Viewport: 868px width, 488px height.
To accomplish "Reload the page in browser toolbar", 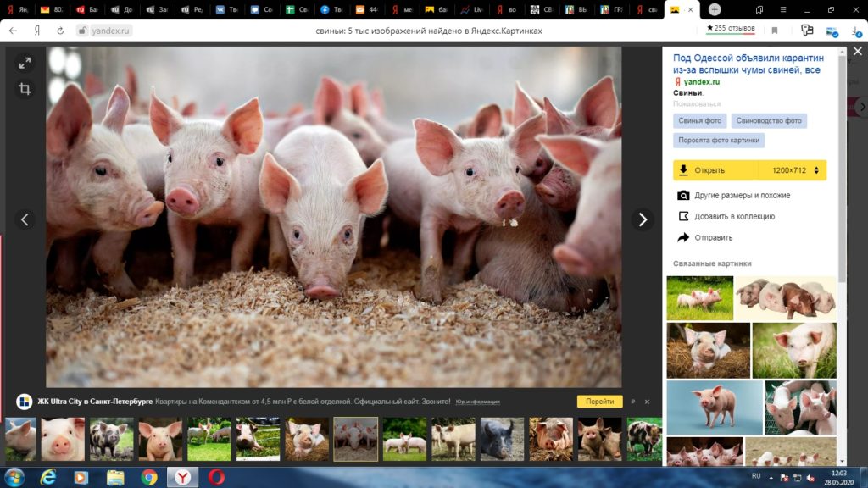I will [60, 30].
